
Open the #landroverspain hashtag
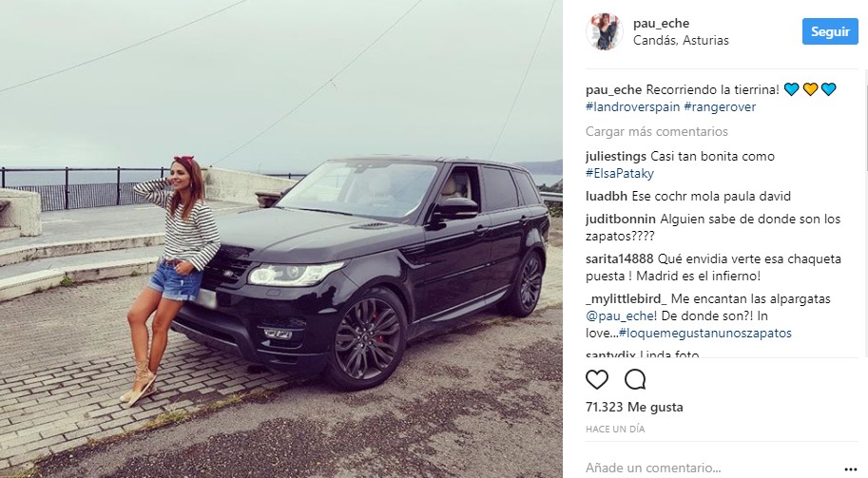[633, 106]
